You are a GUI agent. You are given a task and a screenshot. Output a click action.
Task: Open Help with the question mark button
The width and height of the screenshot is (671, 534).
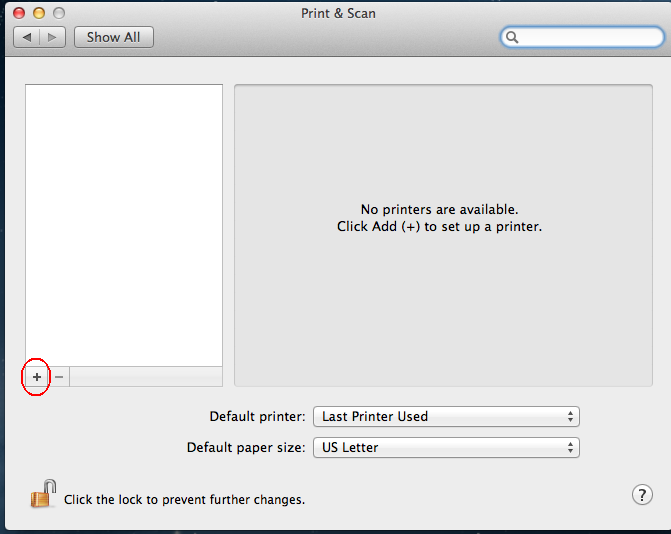coord(642,495)
